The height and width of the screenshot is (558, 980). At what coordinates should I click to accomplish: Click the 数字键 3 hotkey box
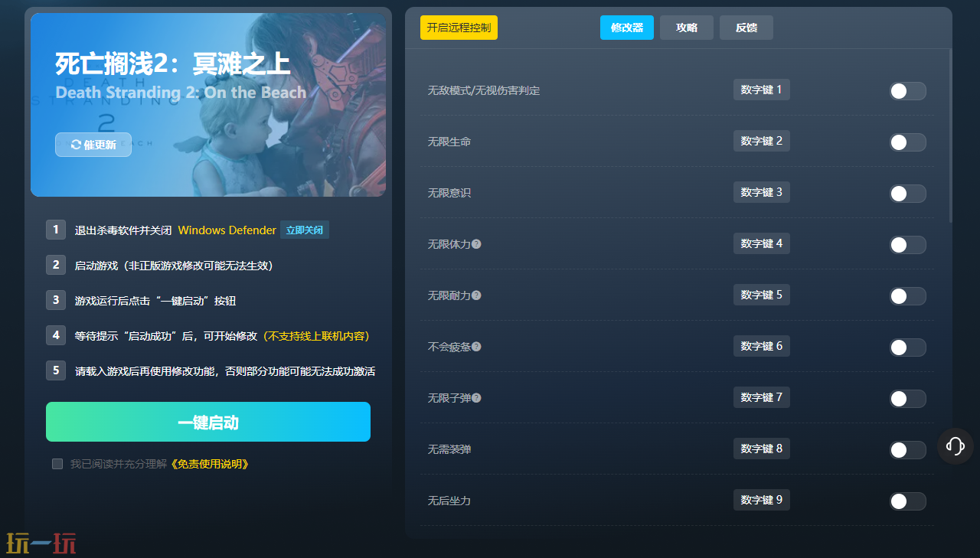tap(761, 192)
